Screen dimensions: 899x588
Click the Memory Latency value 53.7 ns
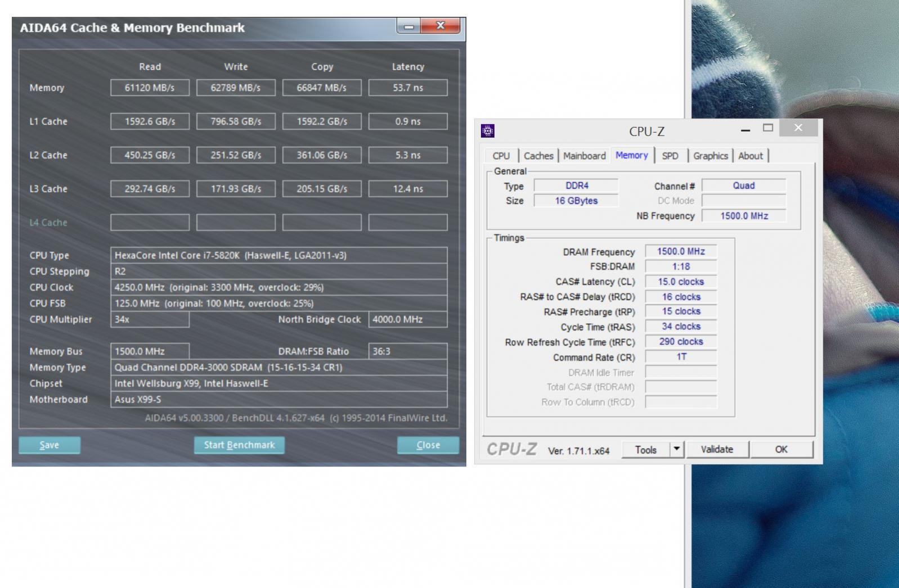pyautogui.click(x=408, y=88)
